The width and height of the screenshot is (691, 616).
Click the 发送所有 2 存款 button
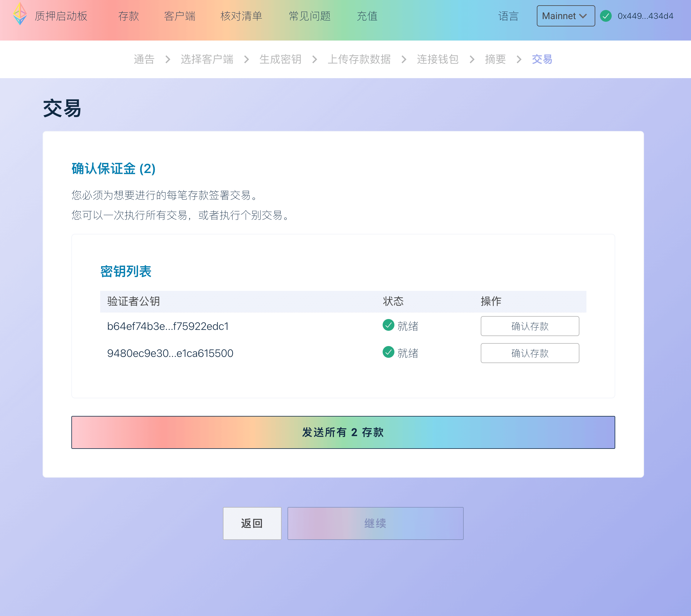tap(343, 432)
